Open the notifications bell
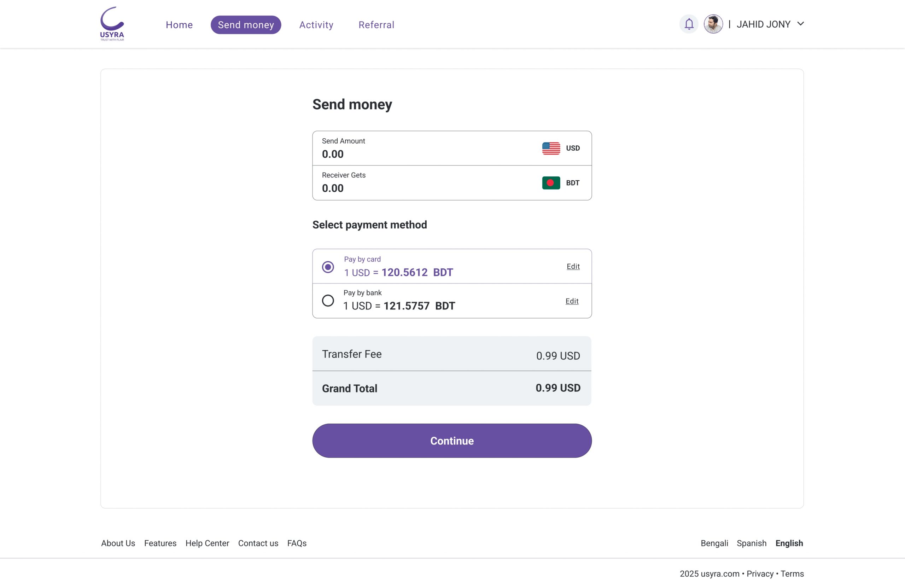 pyautogui.click(x=689, y=24)
